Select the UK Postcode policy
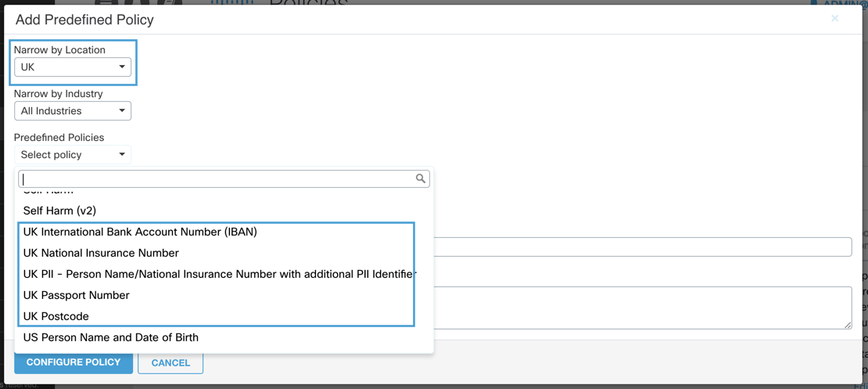The image size is (868, 389). pyautogui.click(x=56, y=316)
